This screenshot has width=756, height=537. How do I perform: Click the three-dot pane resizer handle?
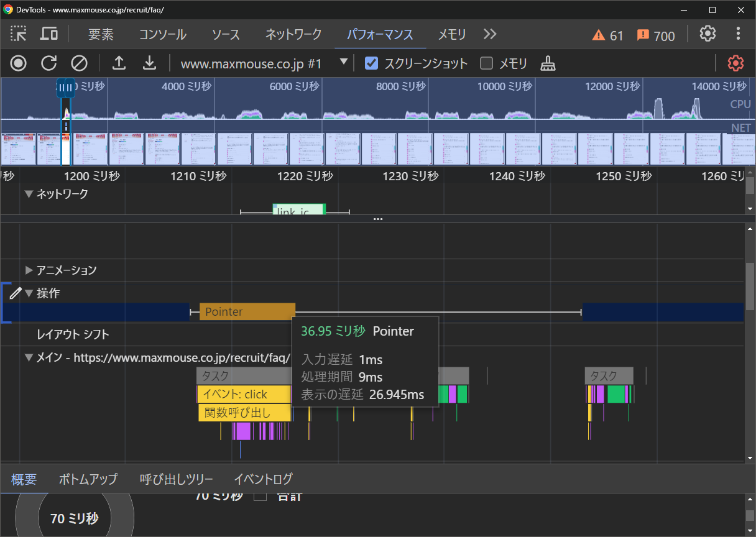(377, 219)
